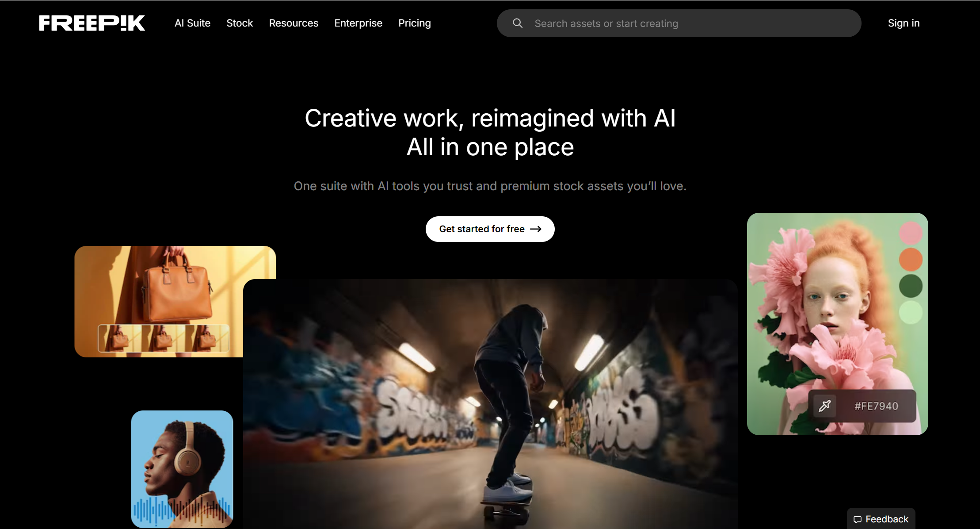Click the eyedropper icon beside #FE7940
The width and height of the screenshot is (980, 529).
825,406
